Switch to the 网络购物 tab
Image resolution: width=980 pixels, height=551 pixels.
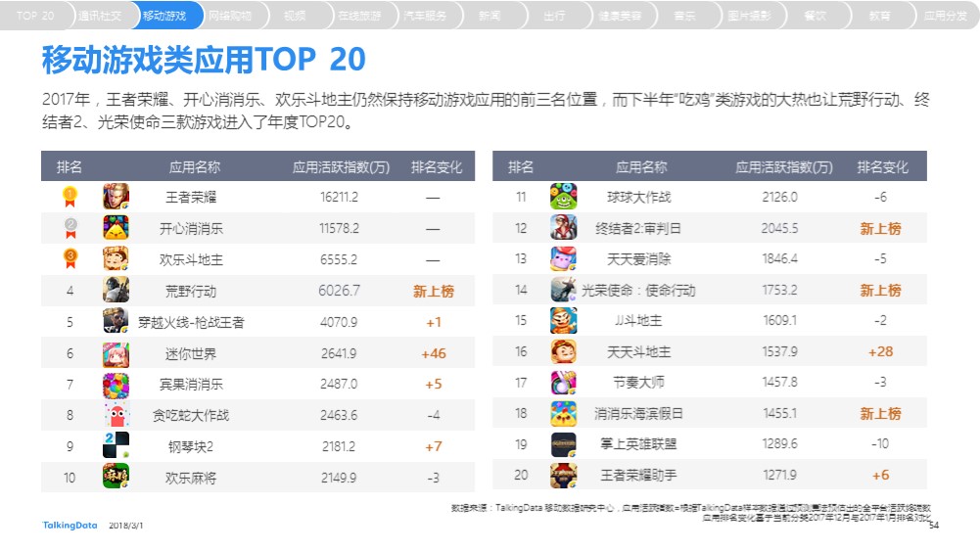[230, 16]
